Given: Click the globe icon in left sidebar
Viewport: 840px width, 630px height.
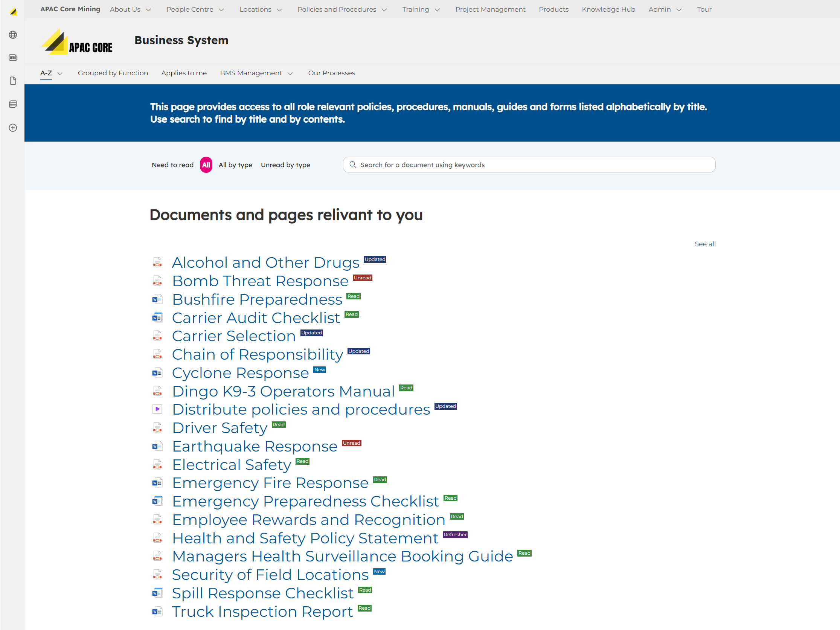Looking at the screenshot, I should [13, 35].
